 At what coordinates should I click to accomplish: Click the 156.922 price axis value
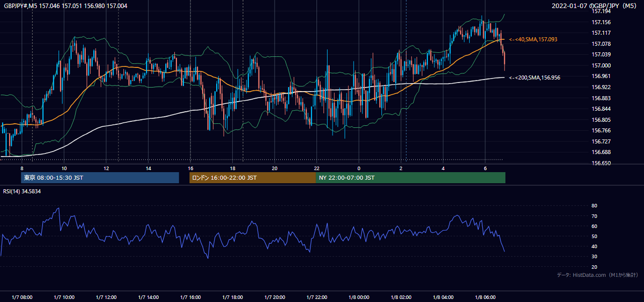pos(601,87)
